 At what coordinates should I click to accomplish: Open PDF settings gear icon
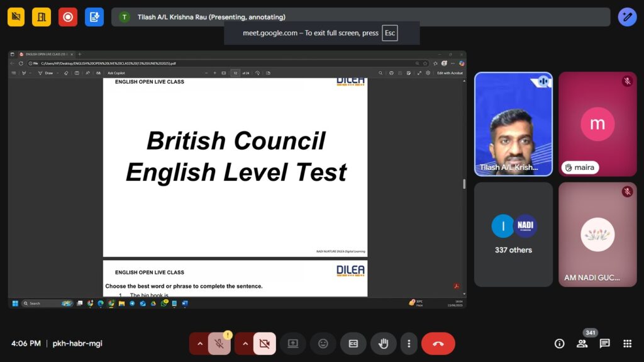(428, 73)
